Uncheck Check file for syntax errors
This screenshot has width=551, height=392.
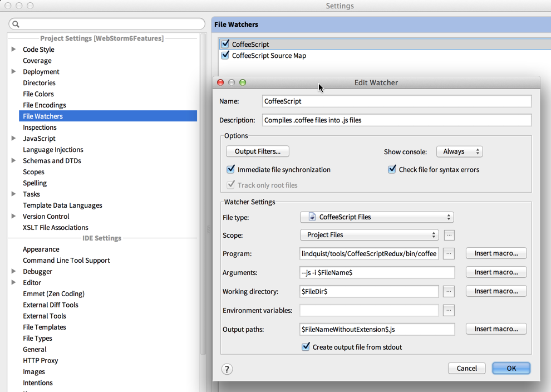point(392,169)
